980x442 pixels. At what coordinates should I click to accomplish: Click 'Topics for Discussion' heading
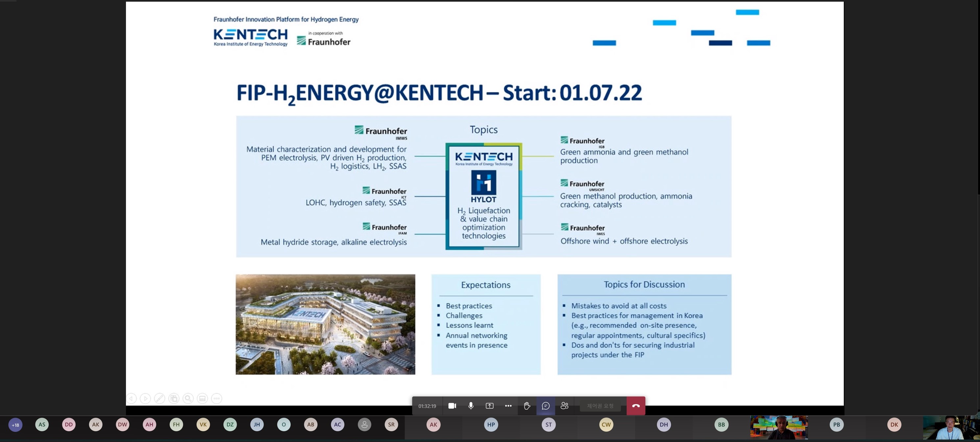click(644, 284)
